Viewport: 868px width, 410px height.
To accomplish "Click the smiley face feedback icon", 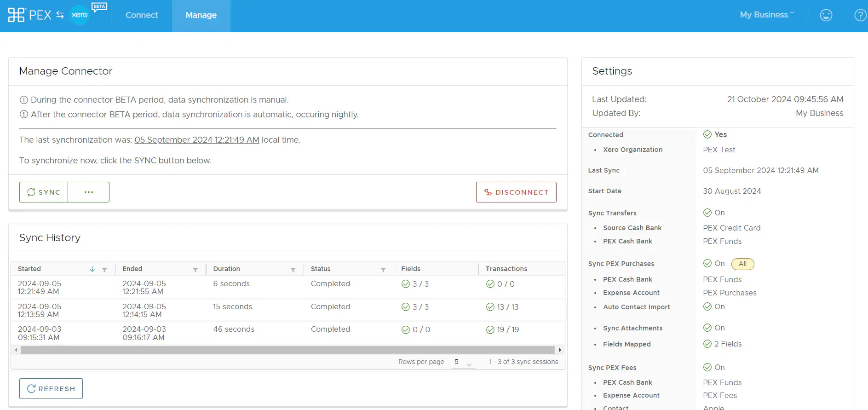I will coord(826,15).
